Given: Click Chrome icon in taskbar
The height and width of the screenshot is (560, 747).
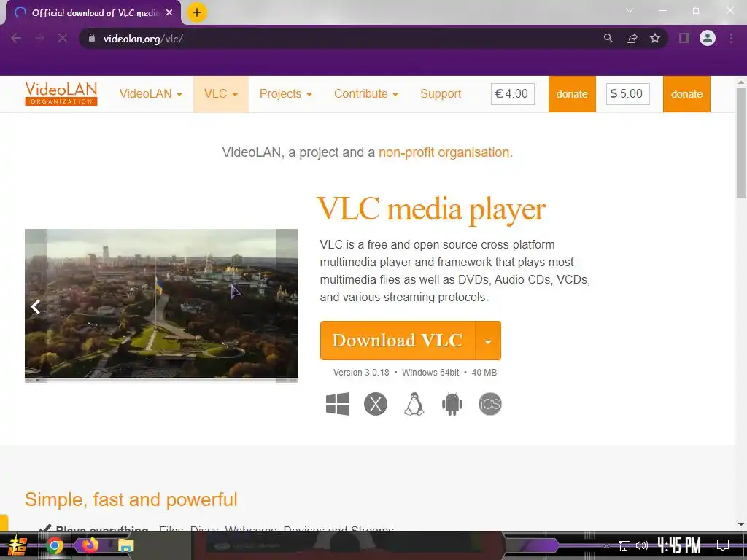Looking at the screenshot, I should (54, 545).
